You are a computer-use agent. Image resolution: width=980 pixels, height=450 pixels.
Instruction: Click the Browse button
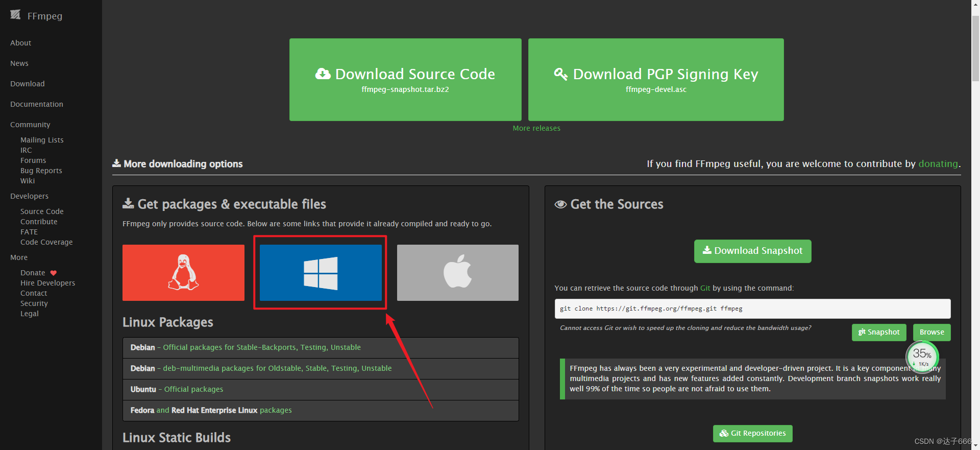pos(932,333)
